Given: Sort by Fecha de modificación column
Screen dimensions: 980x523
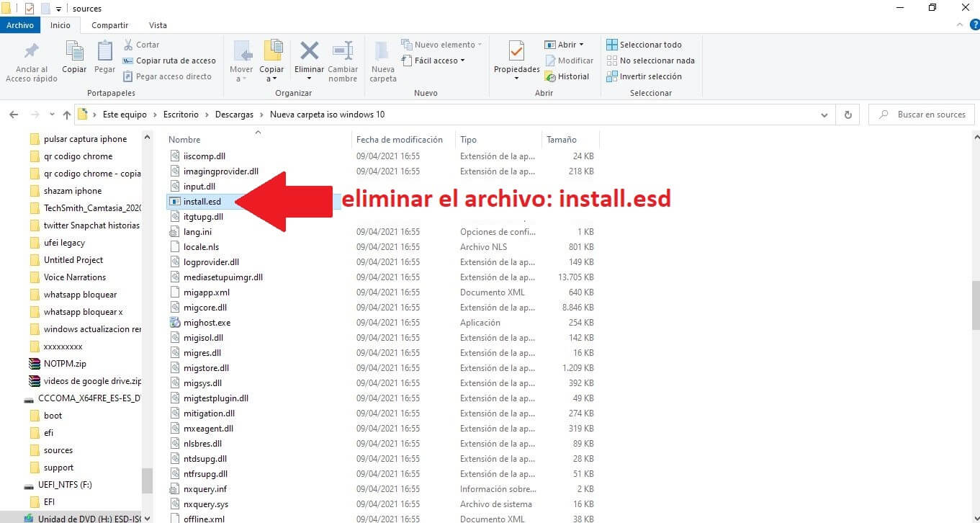Looking at the screenshot, I should point(400,140).
